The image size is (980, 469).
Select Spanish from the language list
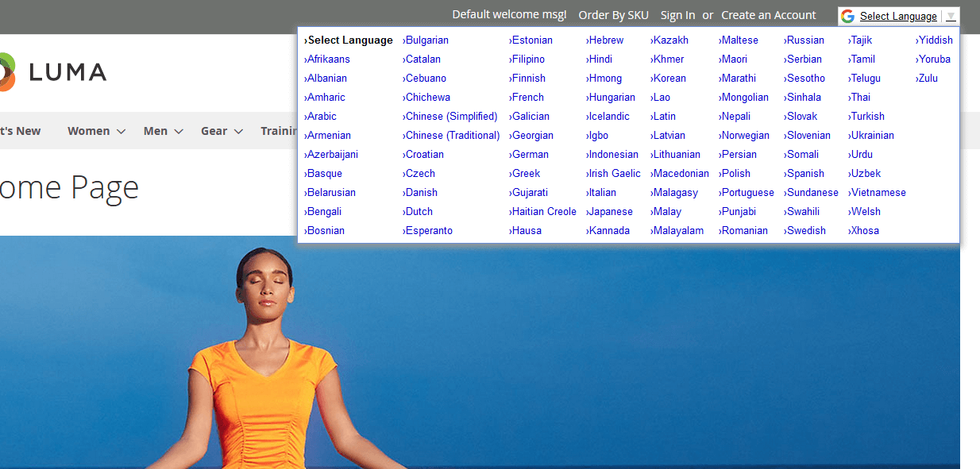(804, 173)
